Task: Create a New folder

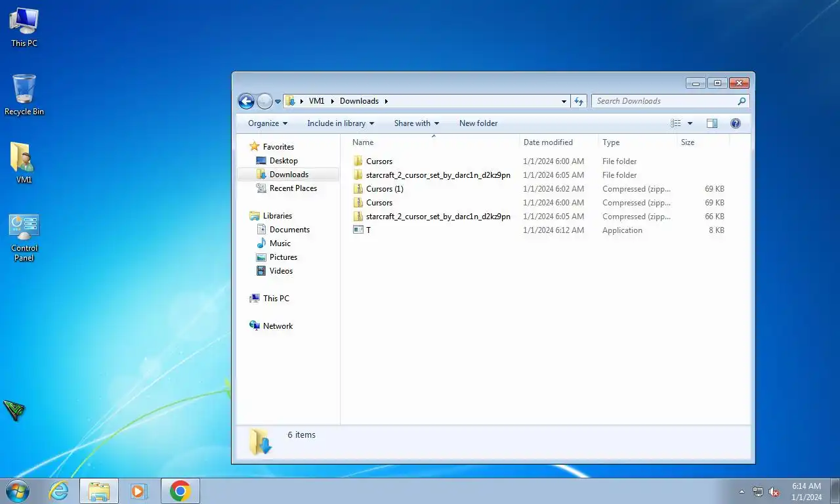Action: coord(478,123)
